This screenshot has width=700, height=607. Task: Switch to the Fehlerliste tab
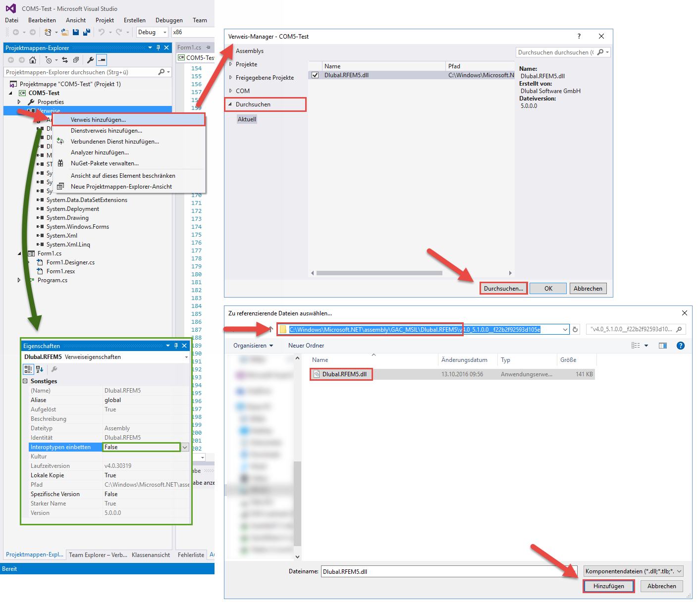191,555
